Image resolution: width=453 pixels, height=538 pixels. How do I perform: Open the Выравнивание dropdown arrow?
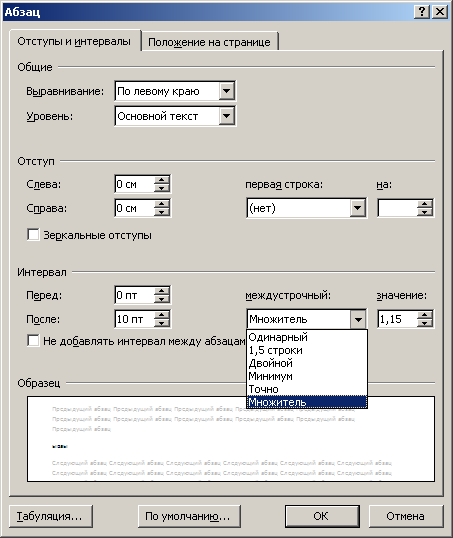[x=226, y=91]
